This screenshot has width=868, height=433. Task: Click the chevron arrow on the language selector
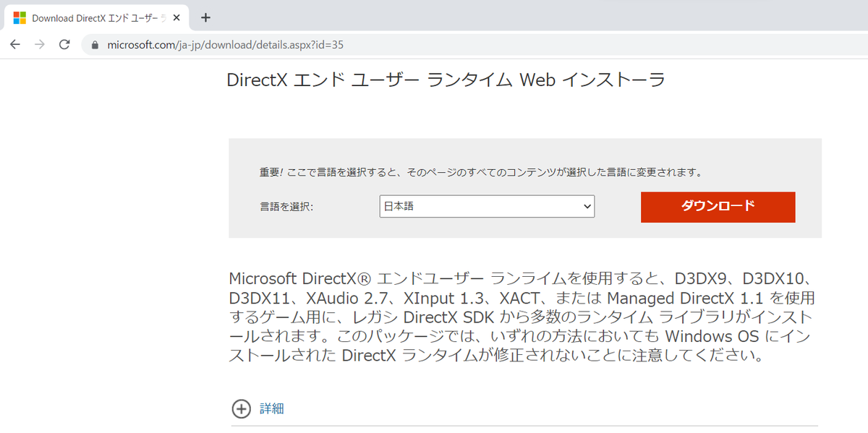click(x=585, y=206)
